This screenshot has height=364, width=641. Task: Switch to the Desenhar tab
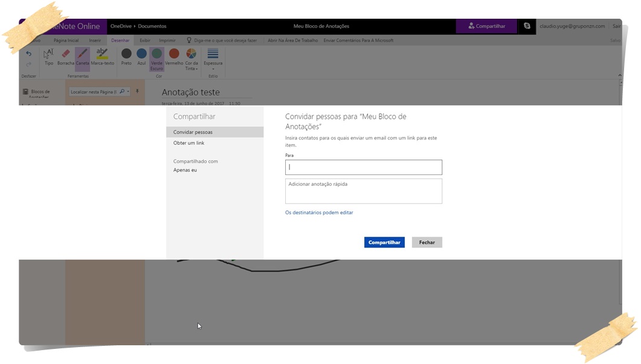(120, 40)
